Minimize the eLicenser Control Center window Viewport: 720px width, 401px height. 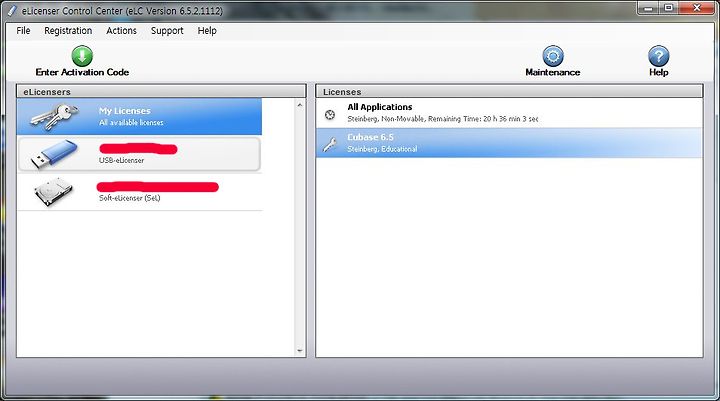coord(649,8)
